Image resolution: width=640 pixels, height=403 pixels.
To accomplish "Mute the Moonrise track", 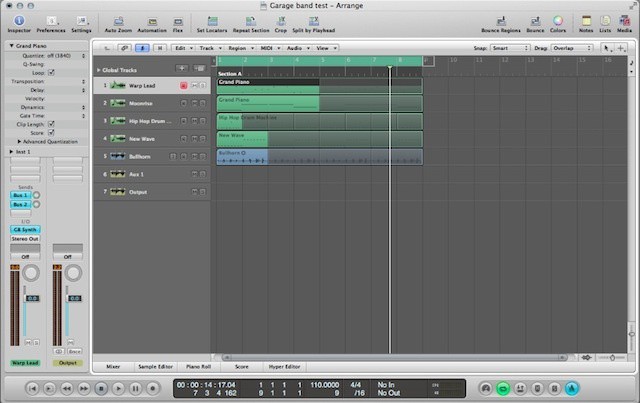I will click(x=194, y=103).
